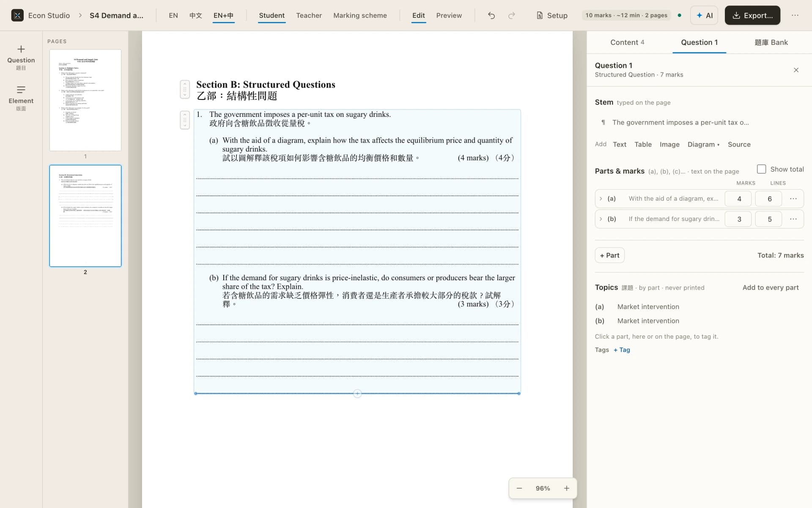Switch to Preview mode
The height and width of the screenshot is (508, 812).
[449, 15]
